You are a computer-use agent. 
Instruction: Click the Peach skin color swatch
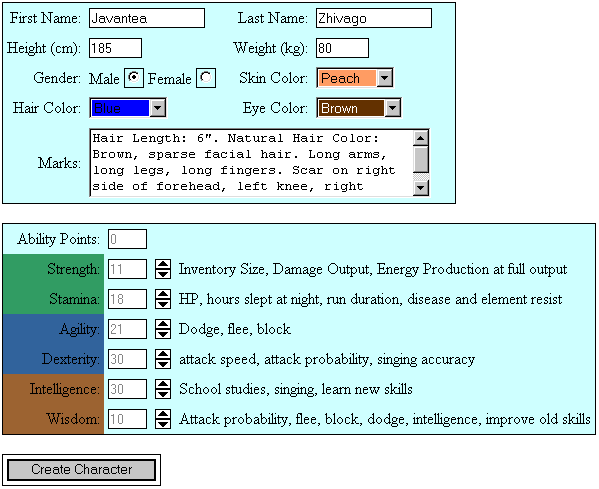[347, 78]
